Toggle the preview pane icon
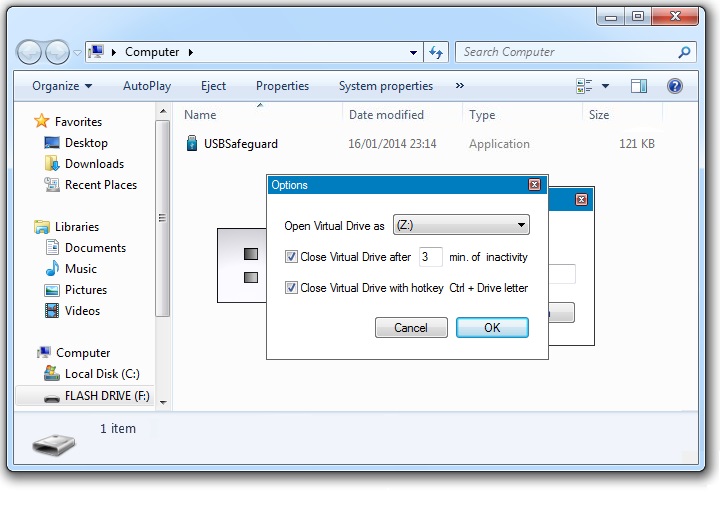The image size is (720, 510). 639,86
